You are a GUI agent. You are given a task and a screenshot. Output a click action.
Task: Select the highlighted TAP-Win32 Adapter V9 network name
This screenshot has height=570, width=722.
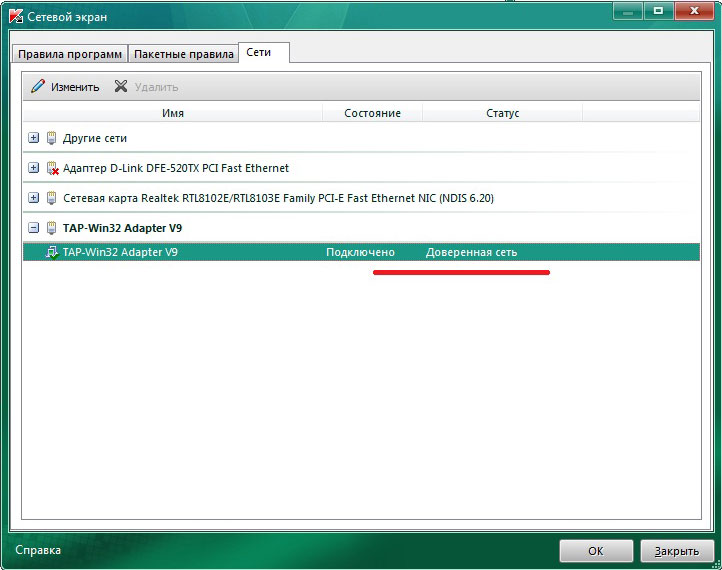[120, 252]
